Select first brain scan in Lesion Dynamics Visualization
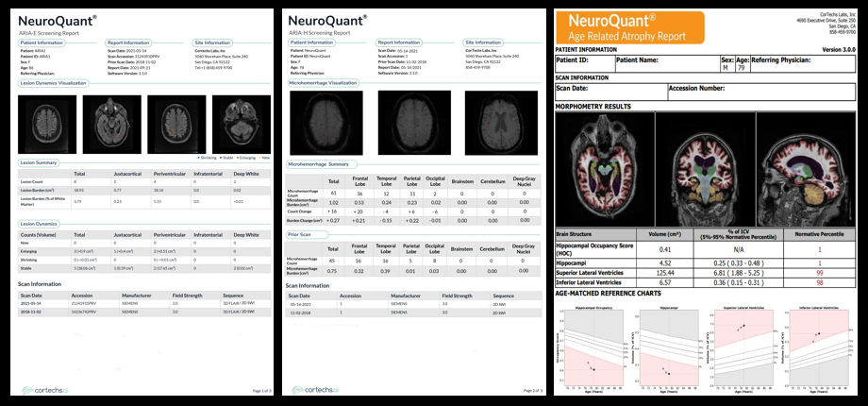Screen dimensions: 868x406 click(47, 124)
